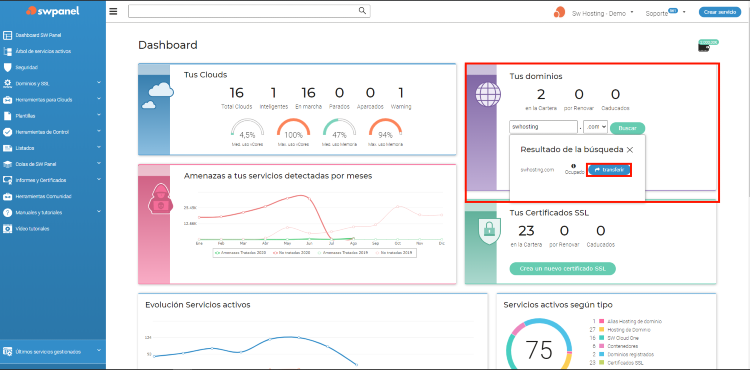Viewport: 750px width, 370px height.
Task: Click the Plantillas document icon
Action: pos(7,116)
